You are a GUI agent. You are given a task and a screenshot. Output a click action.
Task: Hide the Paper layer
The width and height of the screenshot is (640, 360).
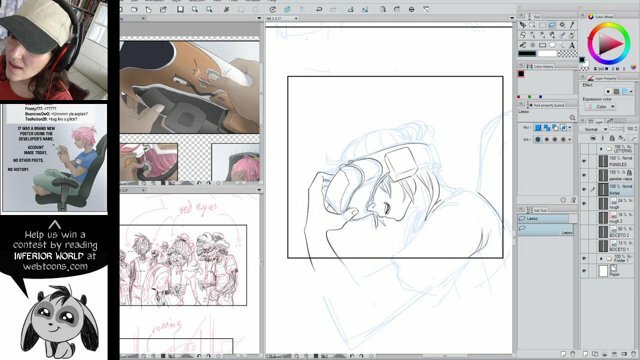coord(584,271)
